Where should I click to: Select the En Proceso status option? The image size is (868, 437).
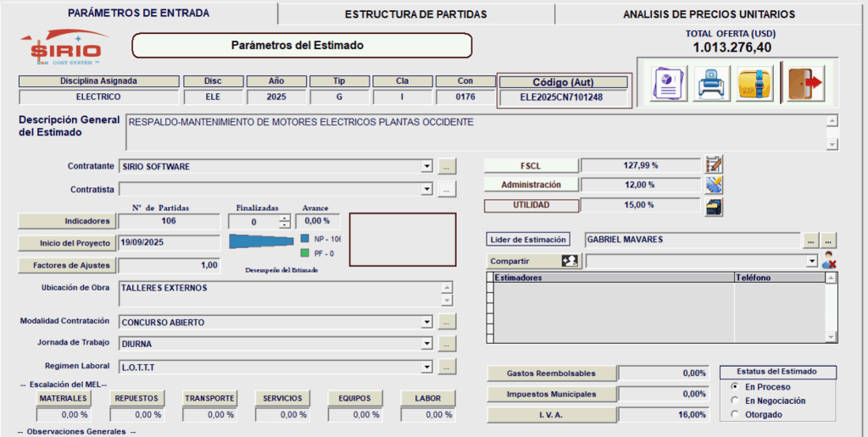(x=734, y=386)
